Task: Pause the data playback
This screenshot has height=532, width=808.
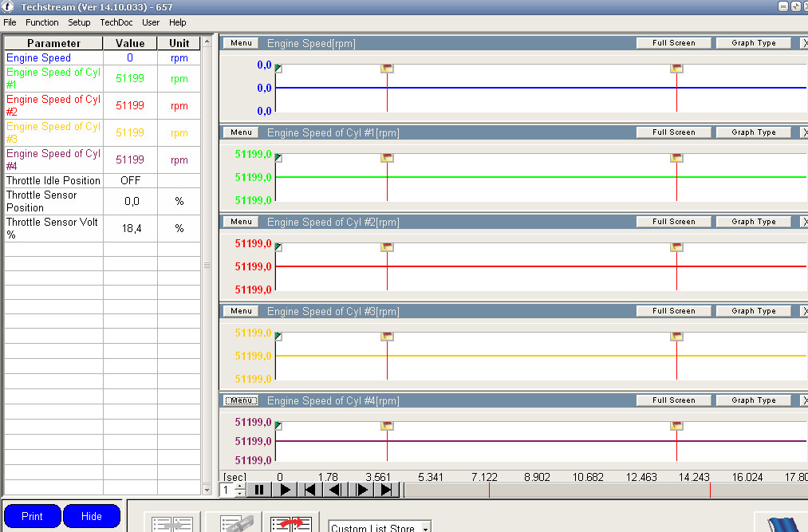Action: [259, 490]
